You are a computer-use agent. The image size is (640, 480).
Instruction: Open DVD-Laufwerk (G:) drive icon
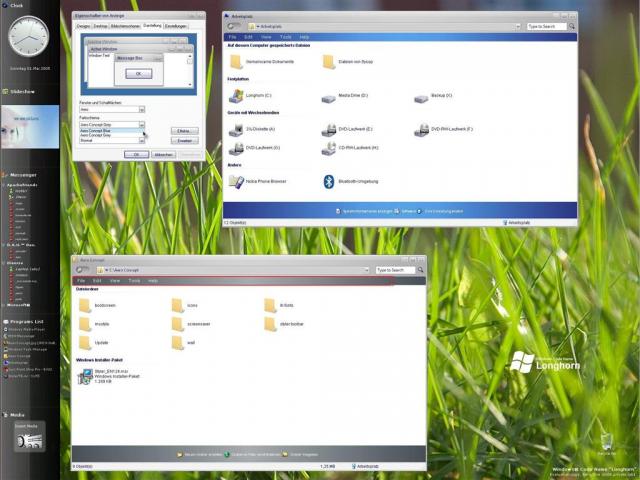click(x=236, y=148)
